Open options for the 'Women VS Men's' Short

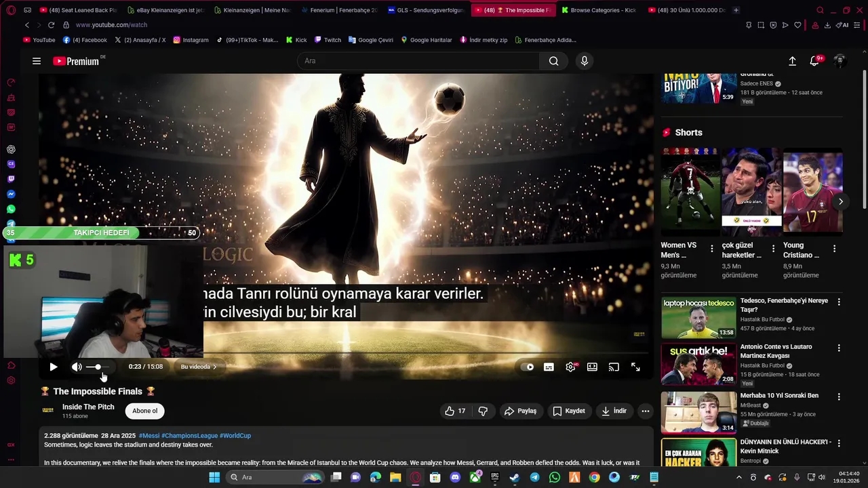(711, 249)
